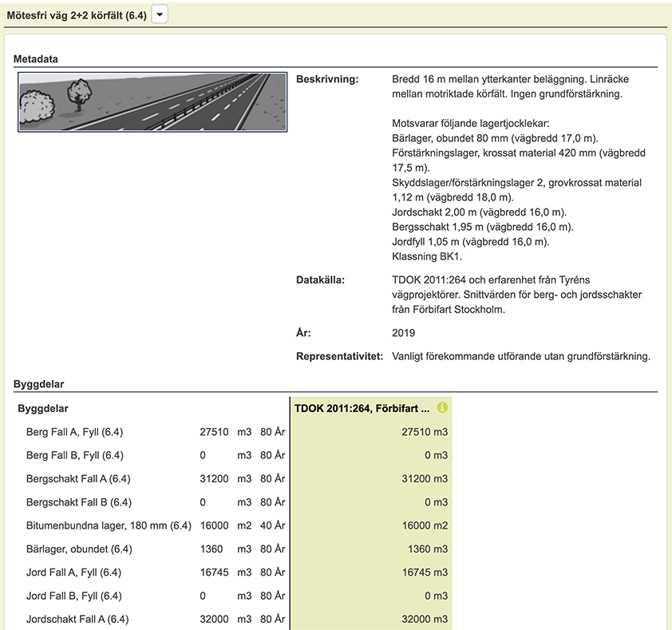Click the Representativitet label
This screenshot has height=630, width=672.
click(x=339, y=356)
